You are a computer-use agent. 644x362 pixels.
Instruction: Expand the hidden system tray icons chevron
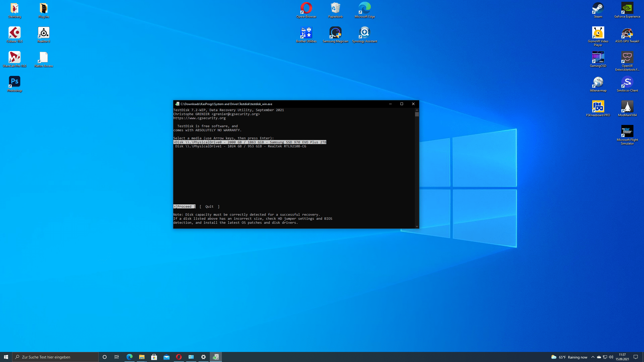tap(593, 357)
